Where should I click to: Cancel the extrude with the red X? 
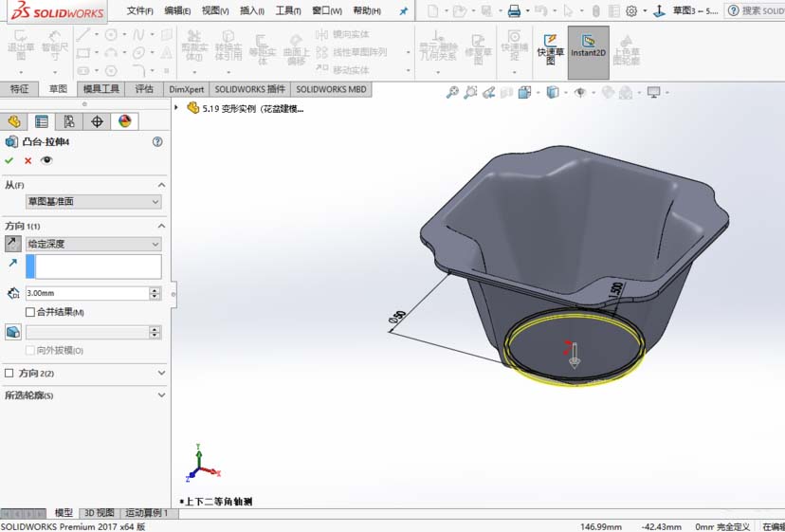click(x=28, y=161)
